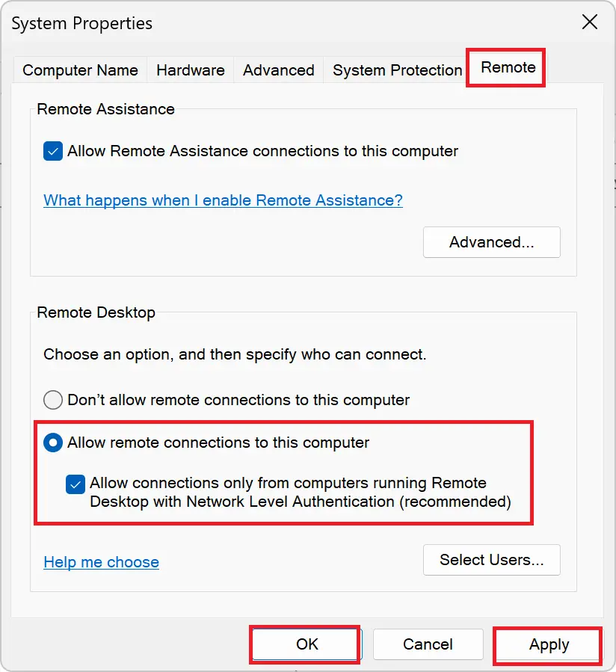
Task: Click the Select Users button
Action: pos(491,560)
